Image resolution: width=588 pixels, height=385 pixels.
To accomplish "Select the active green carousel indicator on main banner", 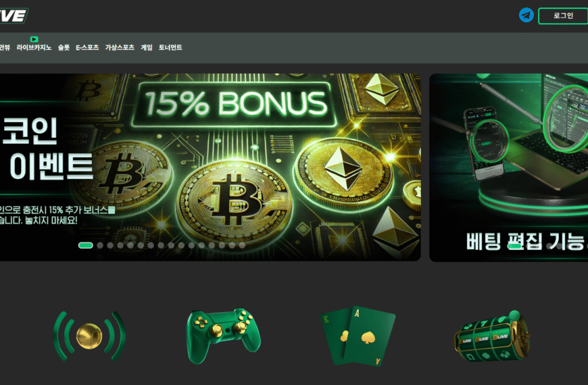I will (86, 246).
